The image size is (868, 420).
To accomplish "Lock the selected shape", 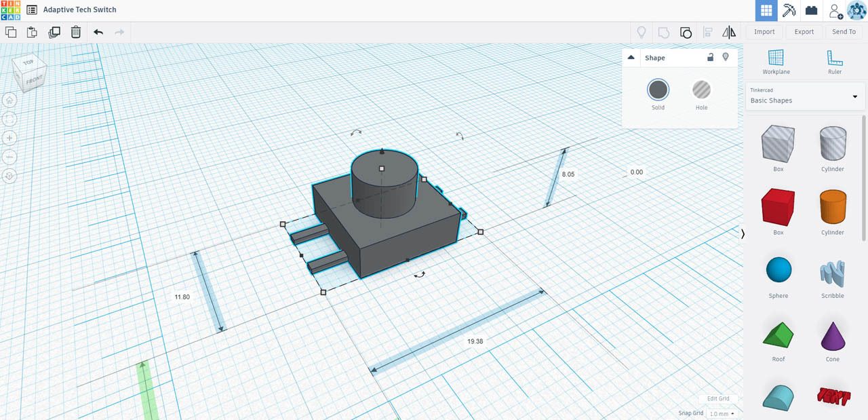I will pos(710,57).
